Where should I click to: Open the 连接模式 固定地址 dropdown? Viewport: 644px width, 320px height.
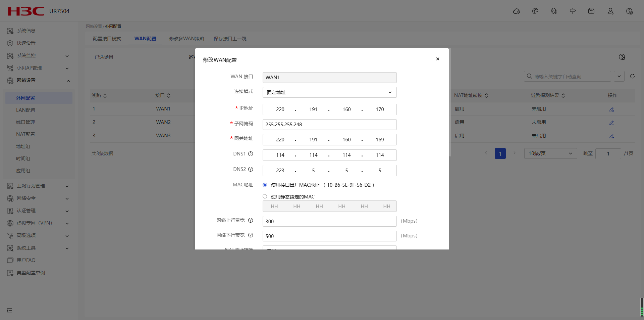click(x=329, y=92)
